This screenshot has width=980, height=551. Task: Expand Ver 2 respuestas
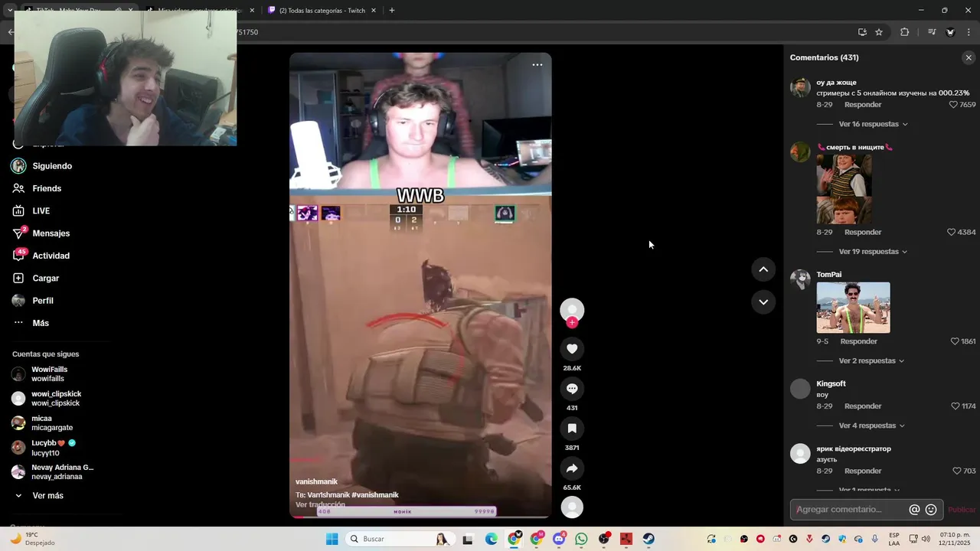871,361
